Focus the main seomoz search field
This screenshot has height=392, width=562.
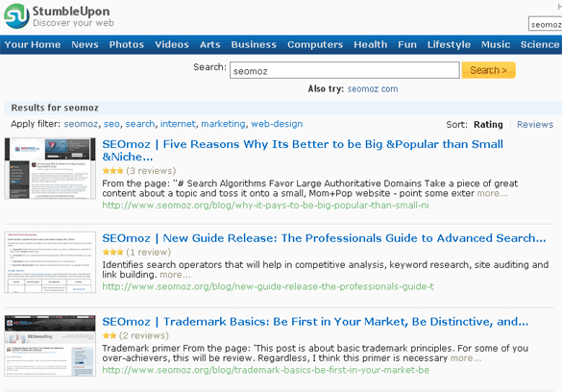pos(345,70)
